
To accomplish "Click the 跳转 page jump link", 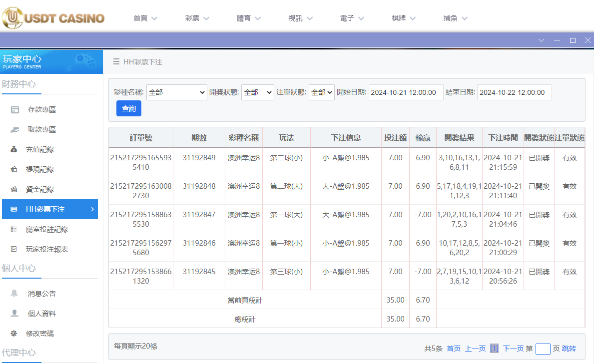I will click(568, 349).
